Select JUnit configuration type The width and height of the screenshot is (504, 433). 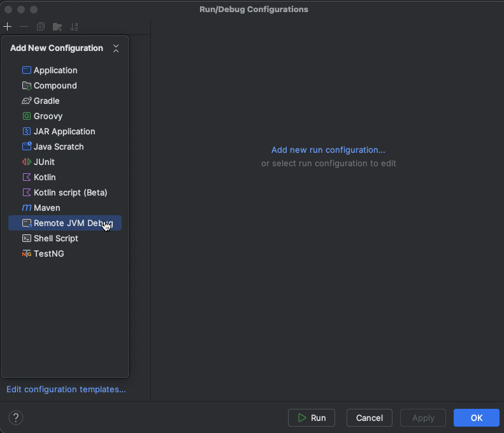65,162
